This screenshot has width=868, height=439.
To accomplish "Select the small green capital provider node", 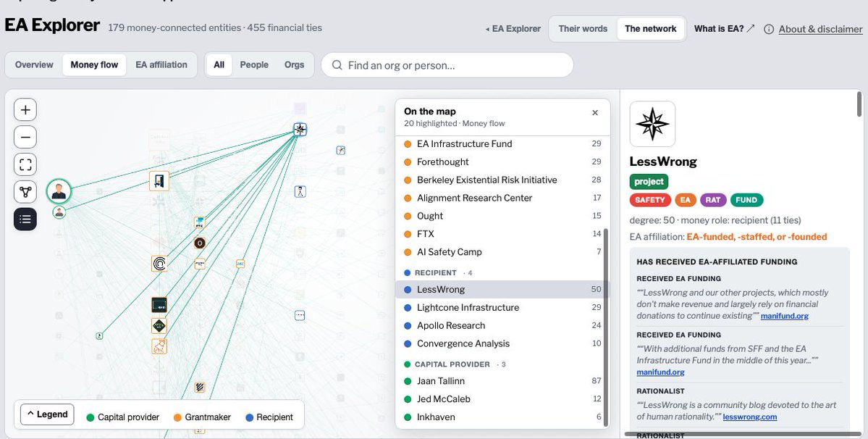I will (x=99, y=335).
